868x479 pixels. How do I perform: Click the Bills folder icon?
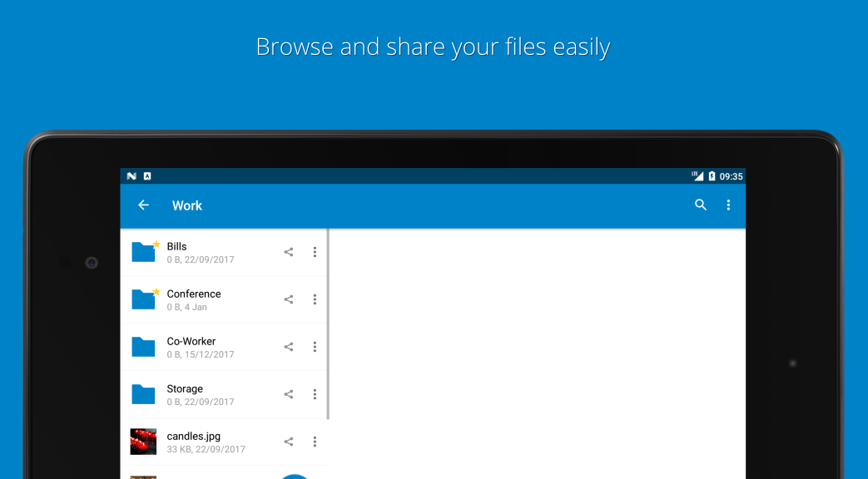(142, 252)
